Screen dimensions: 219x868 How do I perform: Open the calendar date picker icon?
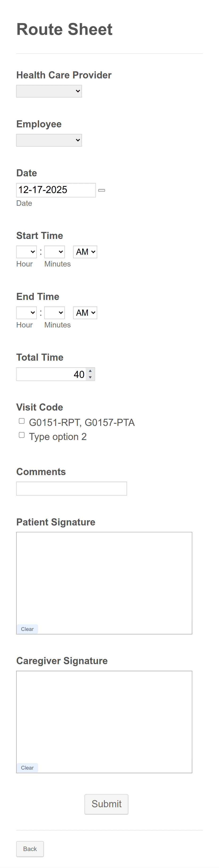pyautogui.click(x=101, y=190)
